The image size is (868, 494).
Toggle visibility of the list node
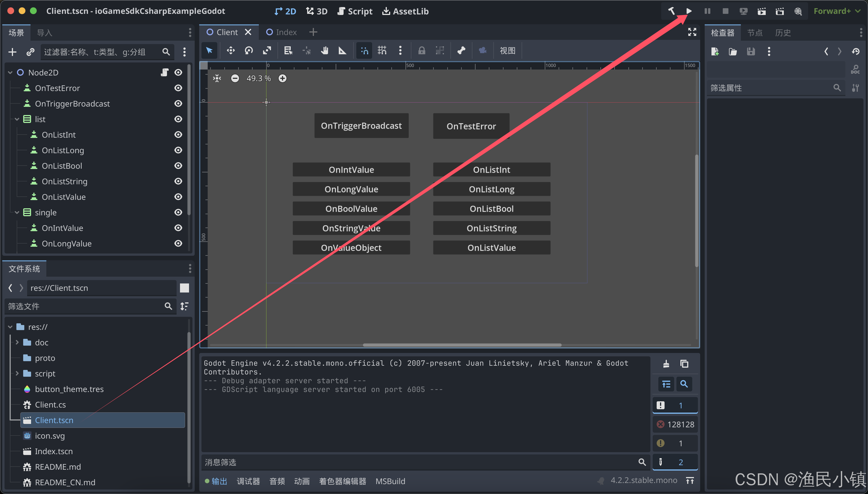tap(178, 119)
